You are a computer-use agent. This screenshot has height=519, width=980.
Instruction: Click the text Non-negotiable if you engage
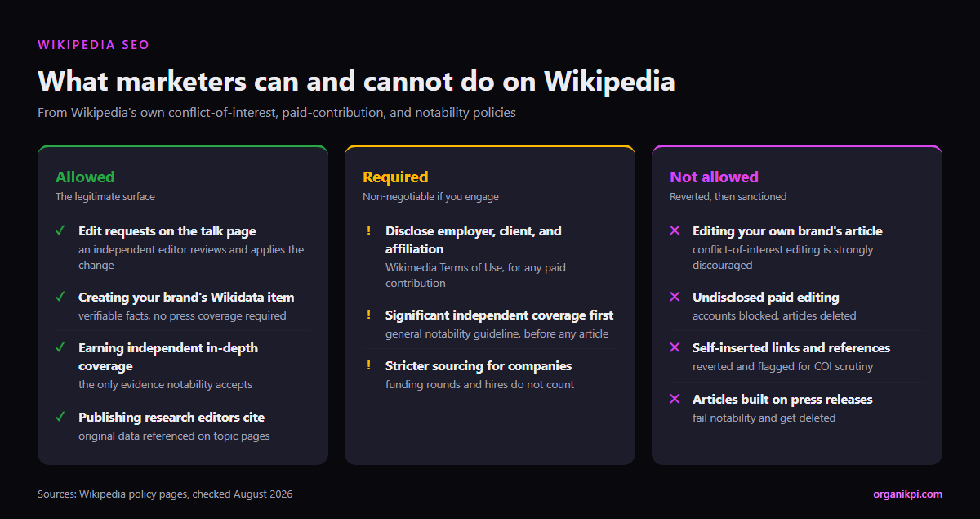pos(430,196)
